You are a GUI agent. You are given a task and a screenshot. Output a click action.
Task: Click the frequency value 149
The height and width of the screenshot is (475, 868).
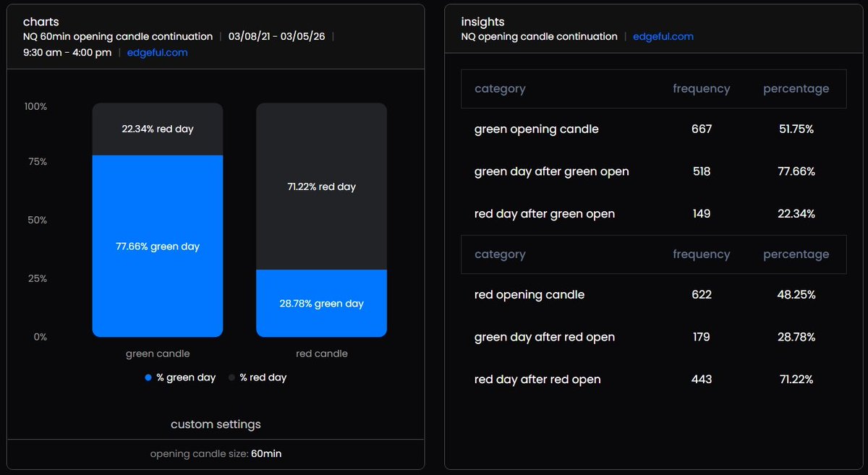pos(702,214)
